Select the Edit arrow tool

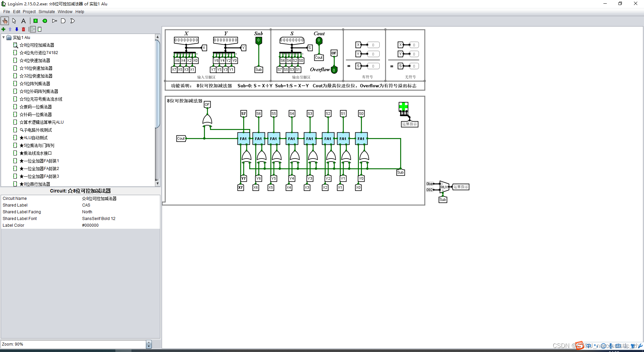tap(14, 21)
